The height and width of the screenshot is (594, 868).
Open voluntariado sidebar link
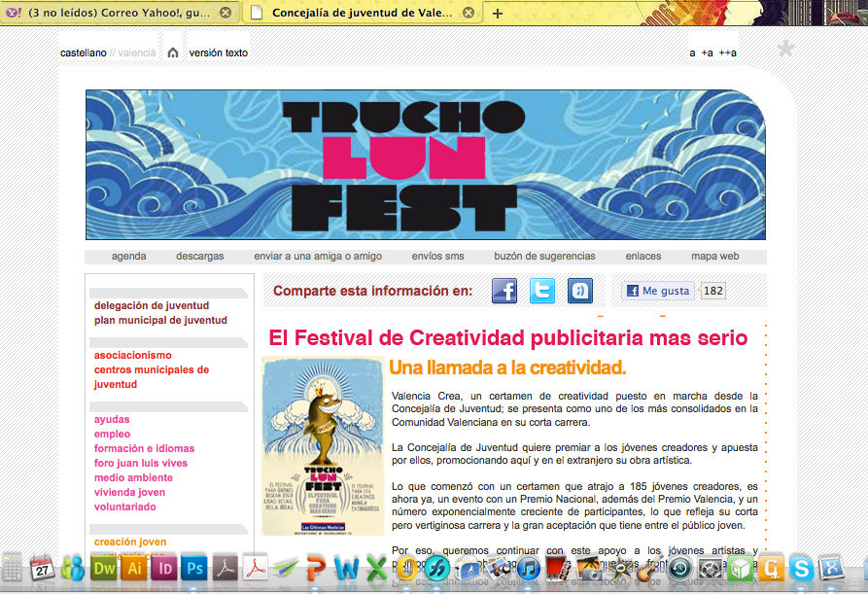click(125, 507)
